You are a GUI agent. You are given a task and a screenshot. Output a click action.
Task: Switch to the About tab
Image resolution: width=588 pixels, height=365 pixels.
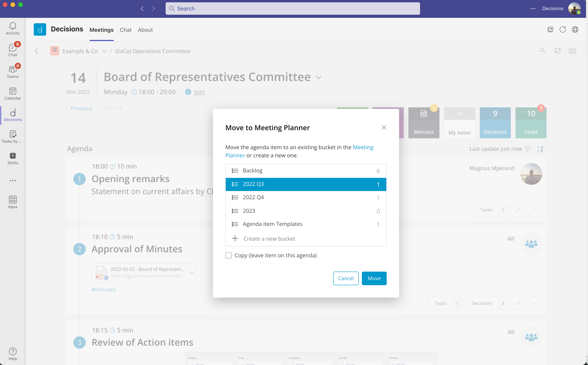(145, 30)
